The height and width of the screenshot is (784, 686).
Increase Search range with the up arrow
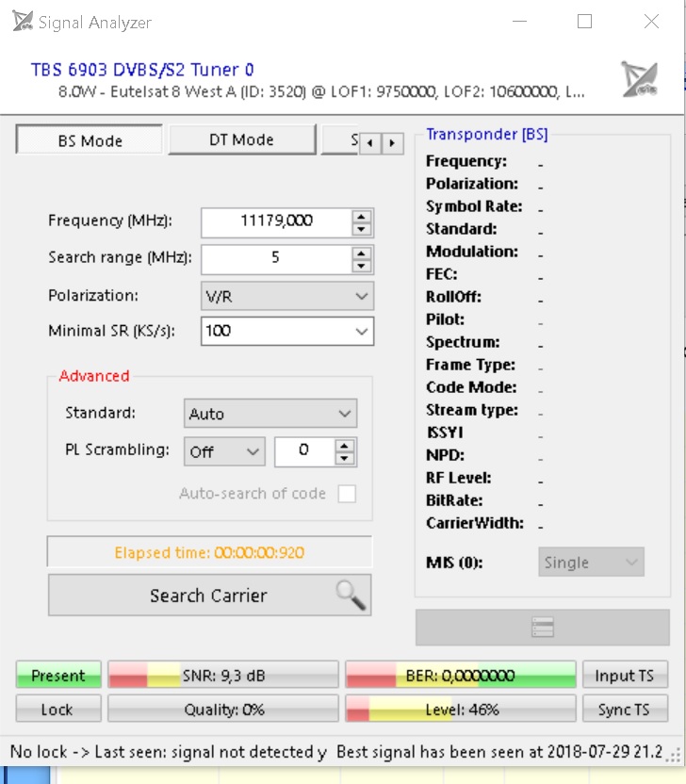(x=361, y=253)
